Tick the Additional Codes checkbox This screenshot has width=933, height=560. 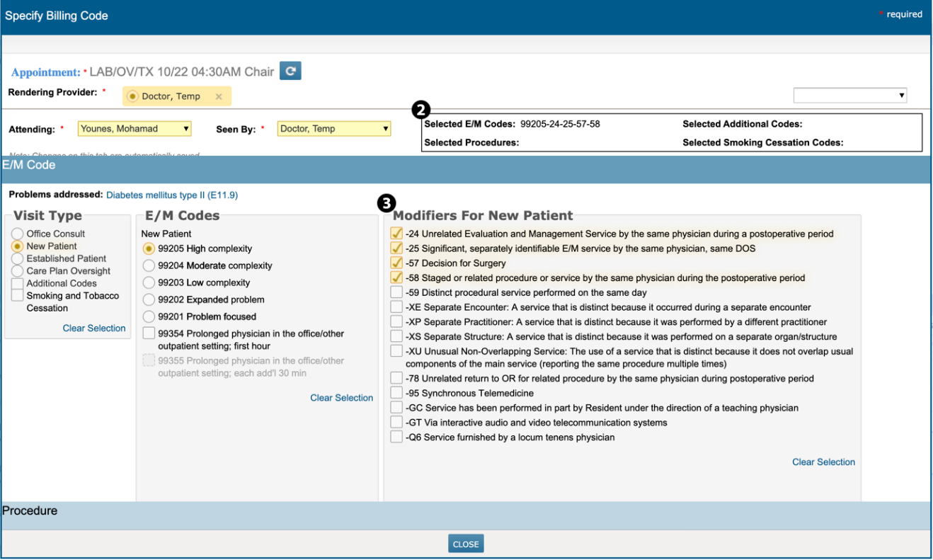point(18,283)
